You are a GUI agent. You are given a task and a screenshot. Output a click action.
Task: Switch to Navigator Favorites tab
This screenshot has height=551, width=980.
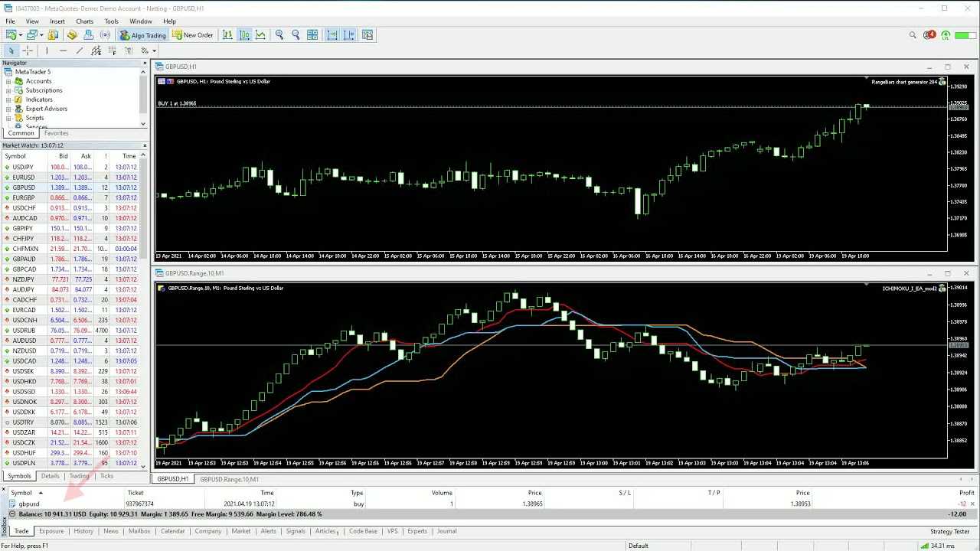point(56,133)
